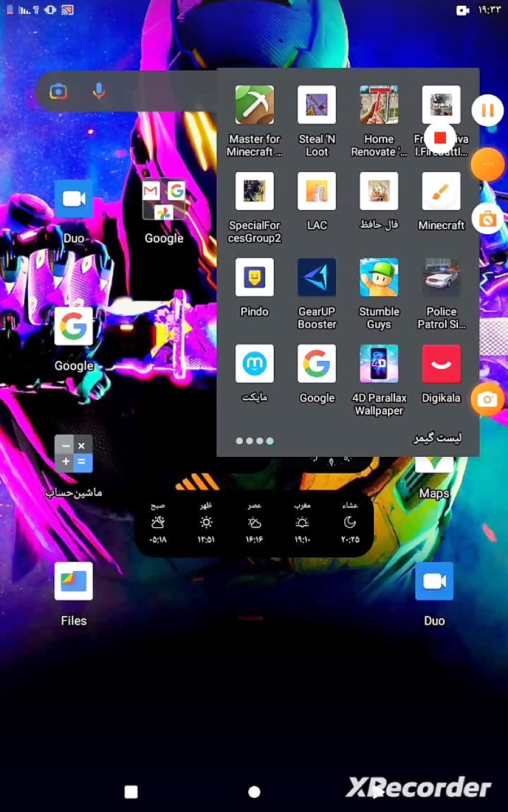Tap the recent apps square button
This screenshot has height=812, width=508.
pos(131,792)
